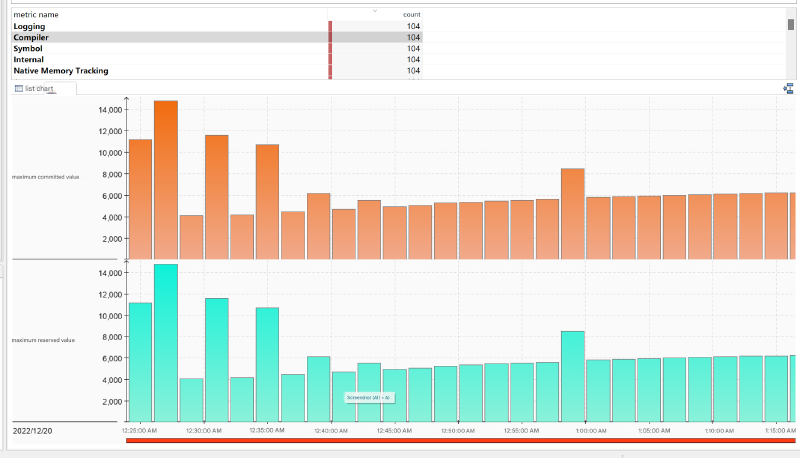Click the list chart tab icon
Viewport: 800px width, 458px height.
18,89
